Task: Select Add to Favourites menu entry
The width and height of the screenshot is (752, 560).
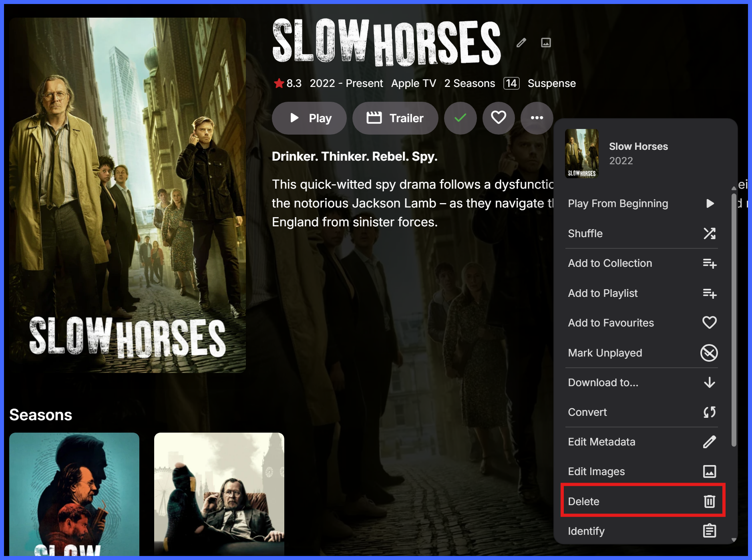Action: coord(641,323)
